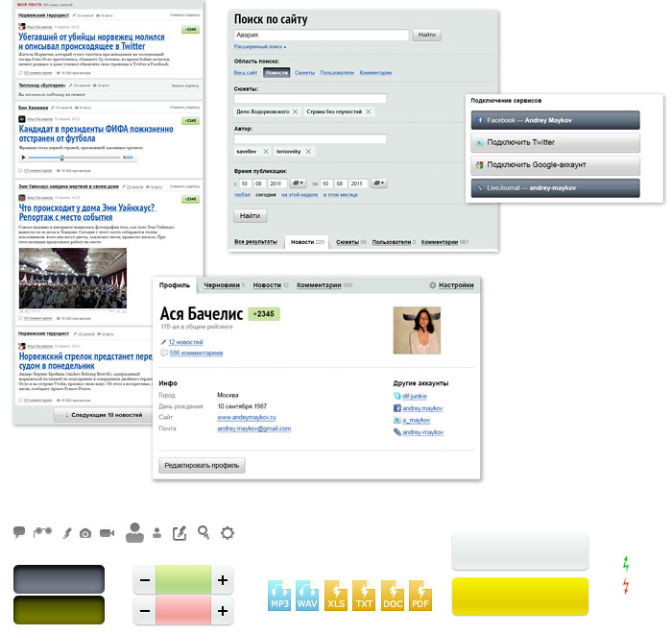Screen dimensions: 672x635
Task: Switch to the 'Черновики' profile tab
Action: 223,285
